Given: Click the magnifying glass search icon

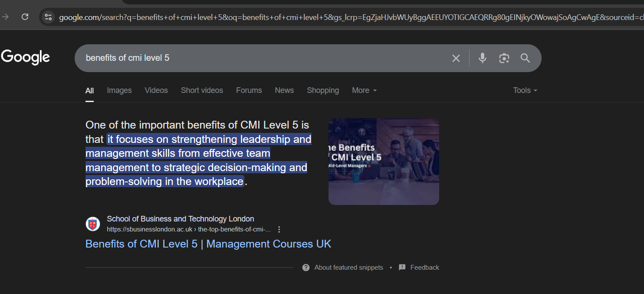Looking at the screenshot, I should pyautogui.click(x=525, y=58).
